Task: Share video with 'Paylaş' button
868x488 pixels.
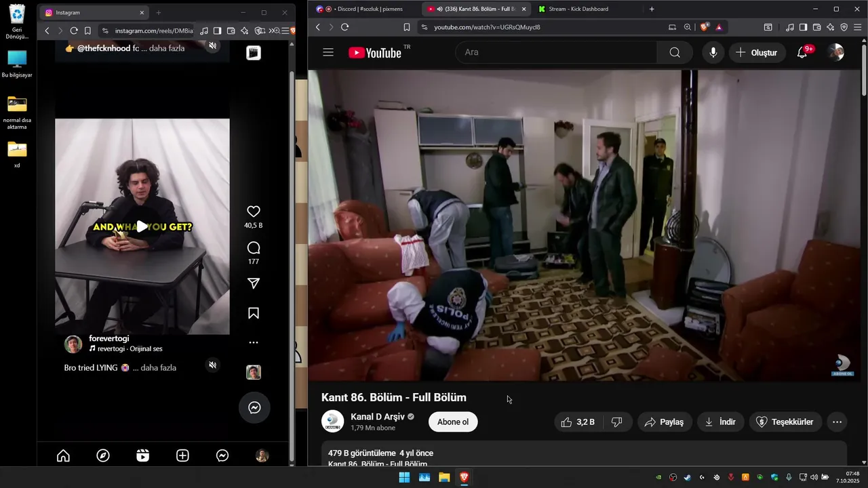Action: point(665,422)
